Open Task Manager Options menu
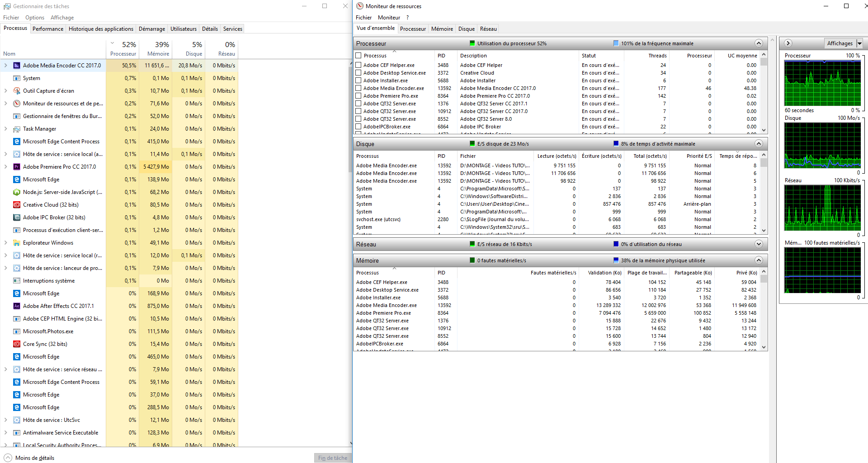This screenshot has height=463, width=868. [x=35, y=18]
